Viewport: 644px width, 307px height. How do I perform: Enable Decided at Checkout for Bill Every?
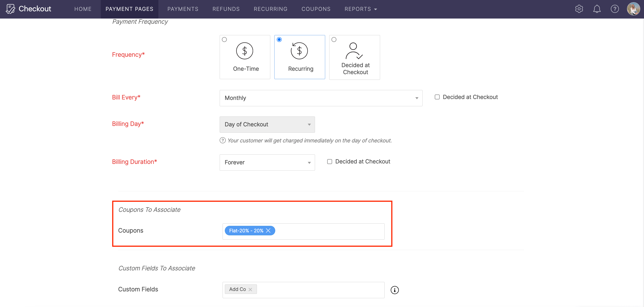(x=437, y=97)
